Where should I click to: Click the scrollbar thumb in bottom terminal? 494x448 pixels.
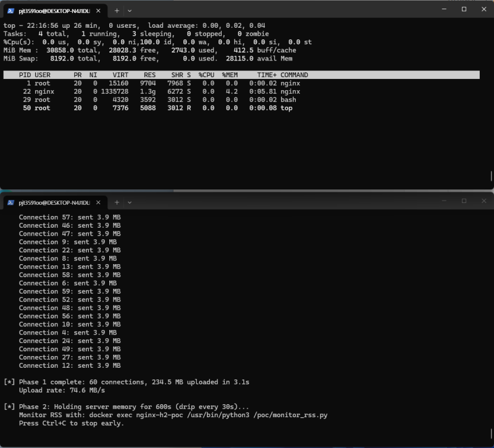coord(491,433)
